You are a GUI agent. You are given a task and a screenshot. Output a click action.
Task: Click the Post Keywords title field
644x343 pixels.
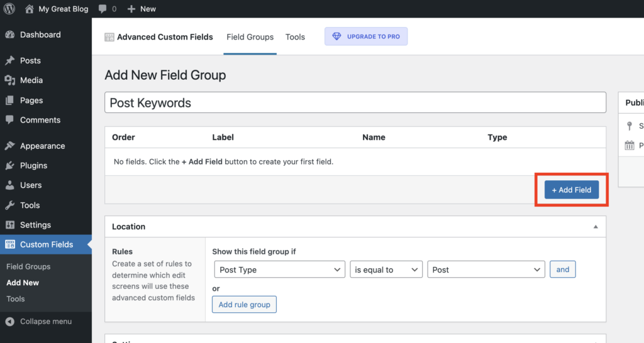(x=355, y=102)
